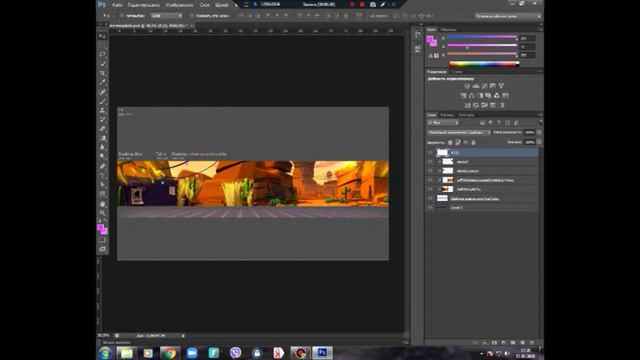
Task: Toggle eye of fourth layer row
Action: point(430,180)
